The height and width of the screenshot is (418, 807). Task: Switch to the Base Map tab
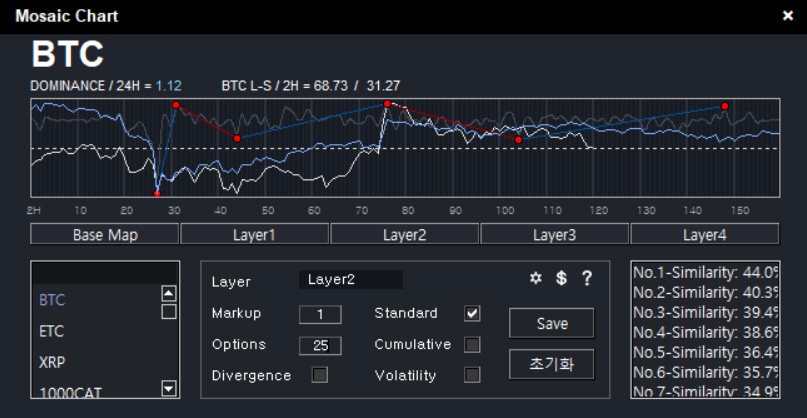[105, 235]
